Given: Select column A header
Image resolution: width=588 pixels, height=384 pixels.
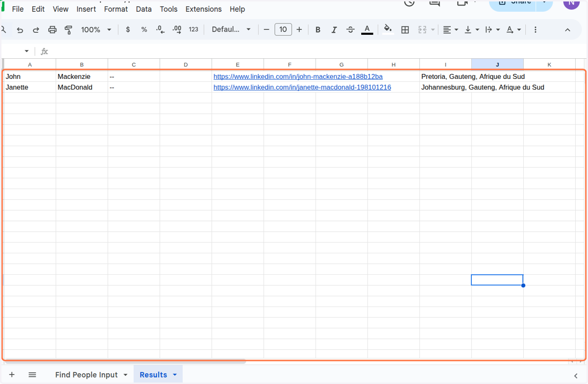Looking at the screenshot, I should (x=30, y=64).
